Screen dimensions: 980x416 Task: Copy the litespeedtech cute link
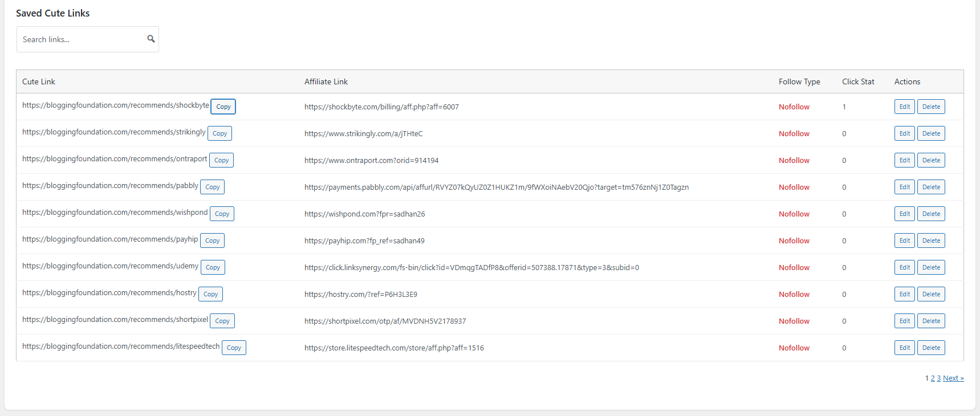[234, 348]
